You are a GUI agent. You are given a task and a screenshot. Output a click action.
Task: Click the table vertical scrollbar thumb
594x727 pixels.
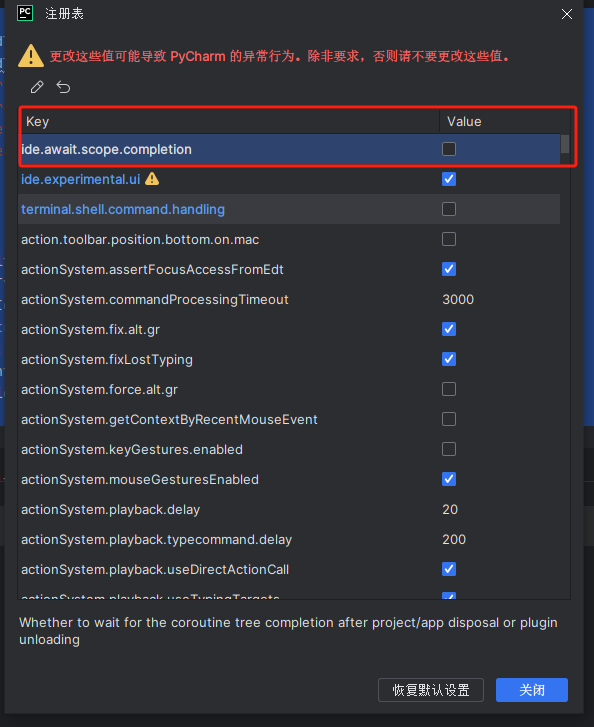coord(565,144)
